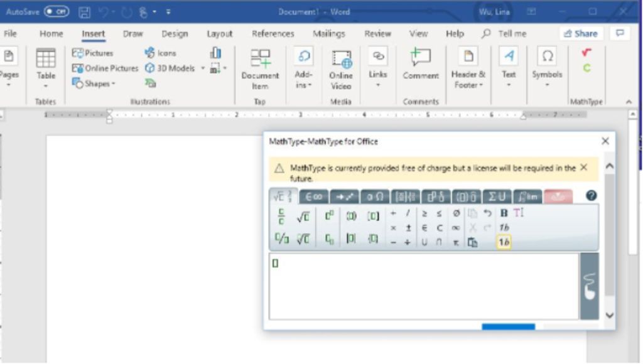Image resolution: width=643 pixels, height=364 pixels.
Task: Expand the Links dropdown
Action: pos(377,85)
